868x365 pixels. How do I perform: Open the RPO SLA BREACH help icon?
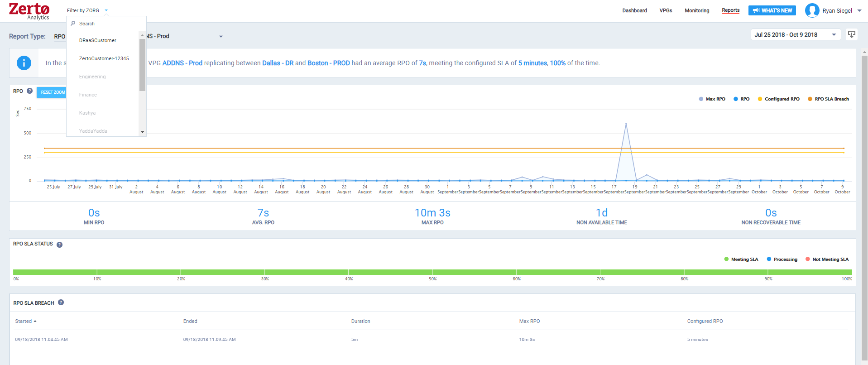(61, 303)
